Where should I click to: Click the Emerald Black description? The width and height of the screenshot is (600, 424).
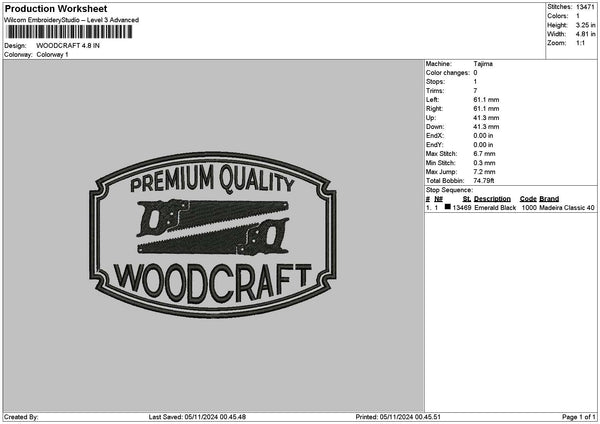[495, 208]
